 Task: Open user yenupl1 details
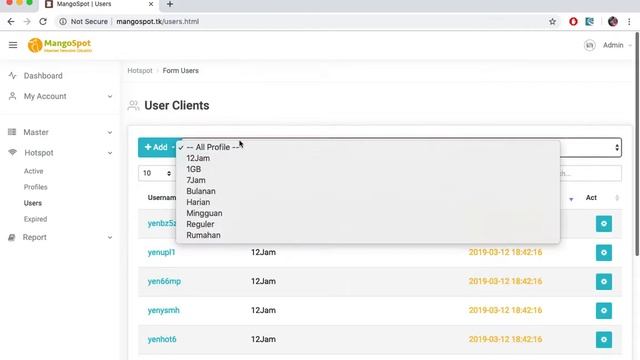coord(161,252)
